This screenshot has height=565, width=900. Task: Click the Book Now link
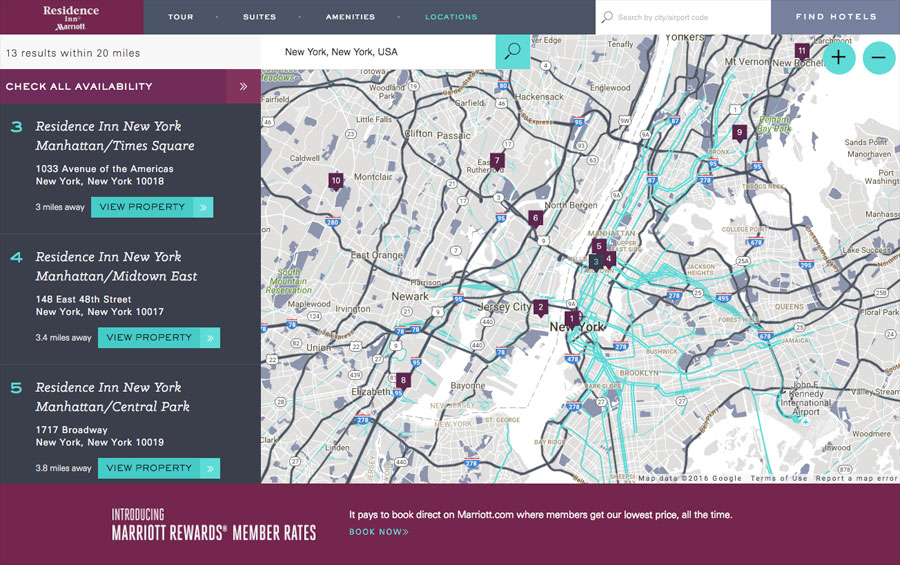tap(378, 532)
